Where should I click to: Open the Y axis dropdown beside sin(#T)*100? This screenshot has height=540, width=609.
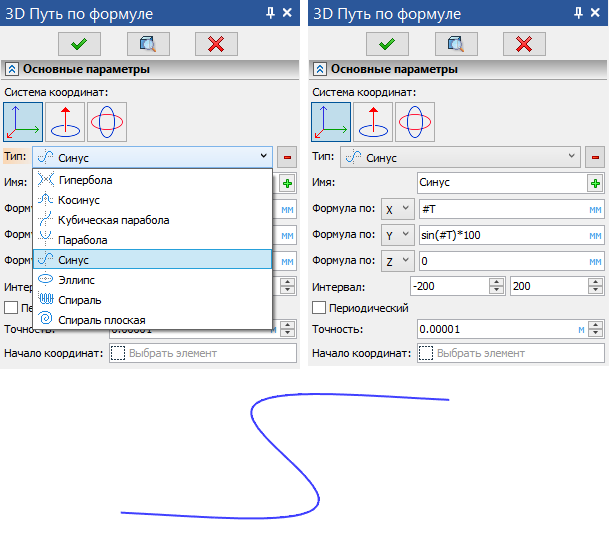(x=399, y=235)
